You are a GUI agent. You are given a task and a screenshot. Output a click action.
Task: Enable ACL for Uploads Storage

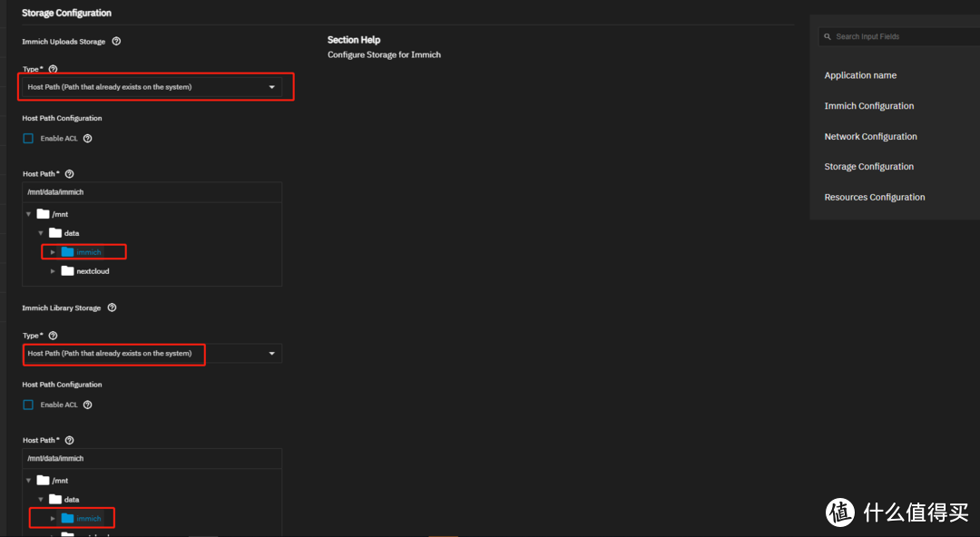click(x=28, y=139)
